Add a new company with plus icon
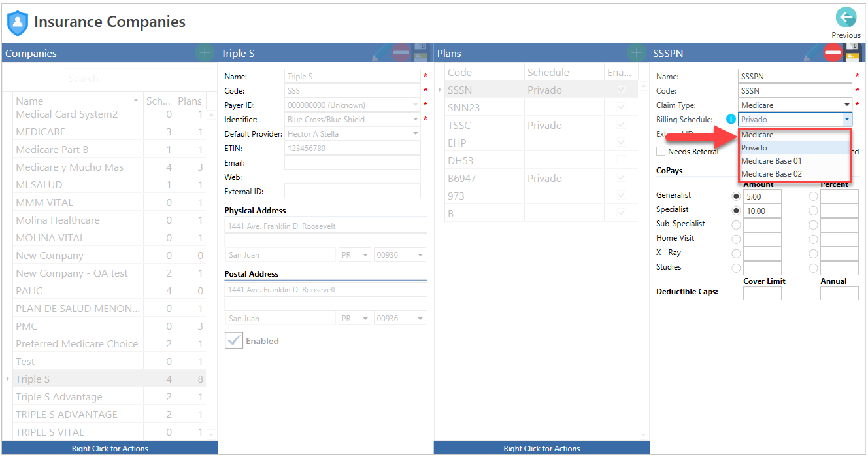Screen dimensions: 868x456 coord(204,53)
